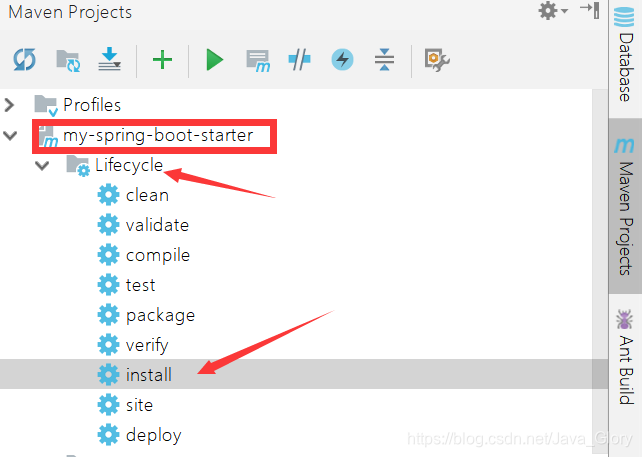Viewport: 642px width, 457px height.
Task: Click the Maven Projects panel title
Action: click(70, 12)
